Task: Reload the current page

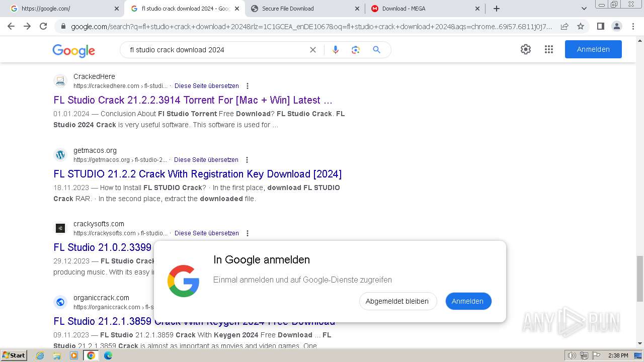Action: click(x=43, y=26)
